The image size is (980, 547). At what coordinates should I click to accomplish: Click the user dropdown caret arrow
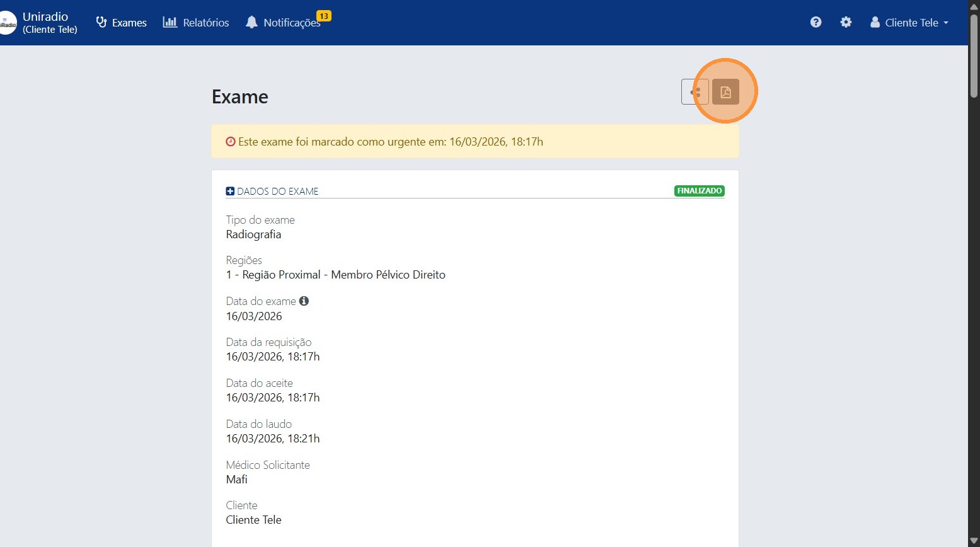click(946, 23)
